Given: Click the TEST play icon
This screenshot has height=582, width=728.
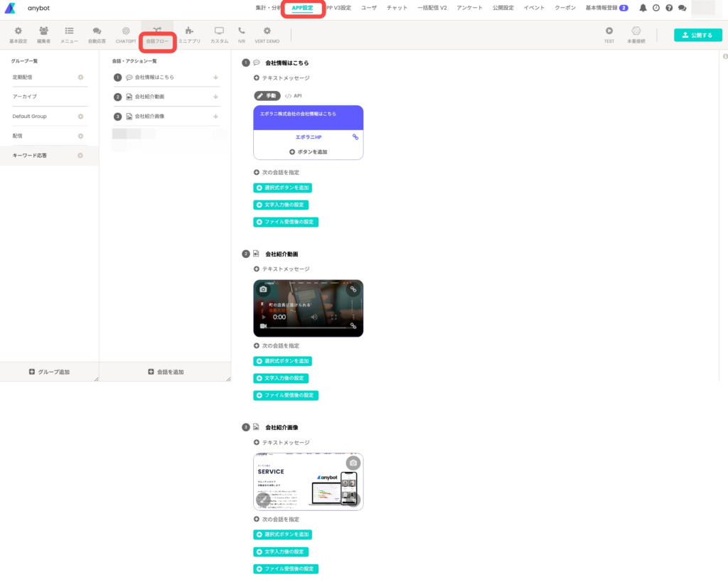Looking at the screenshot, I should tap(609, 31).
